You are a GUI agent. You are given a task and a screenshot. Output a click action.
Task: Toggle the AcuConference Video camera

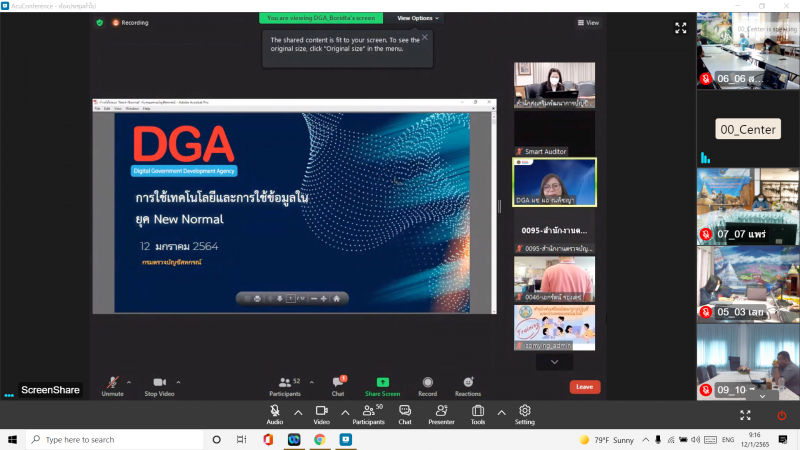321,411
